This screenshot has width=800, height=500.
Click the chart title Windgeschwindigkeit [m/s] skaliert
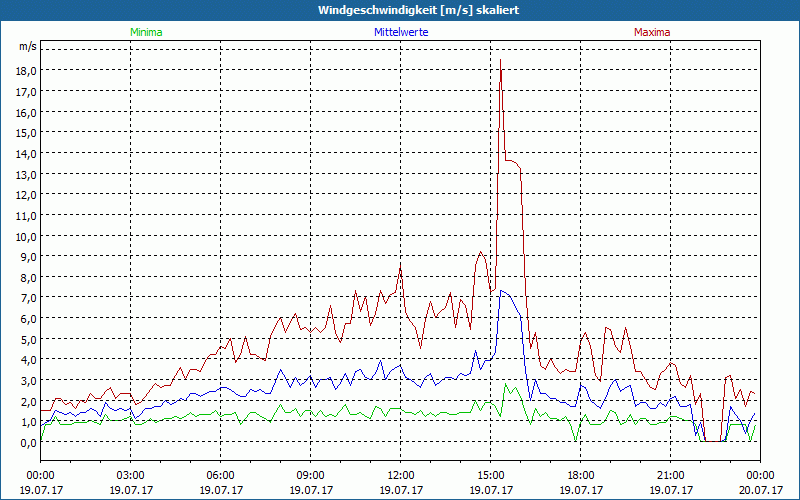pos(418,10)
